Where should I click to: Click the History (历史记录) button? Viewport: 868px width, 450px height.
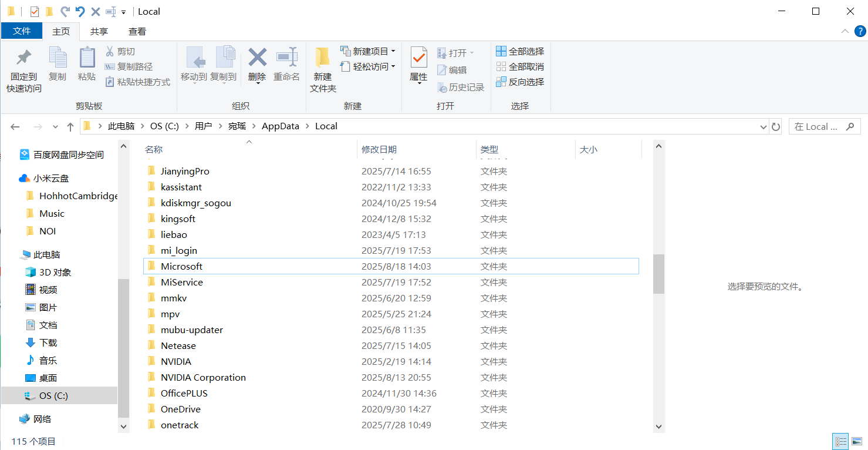click(x=461, y=88)
